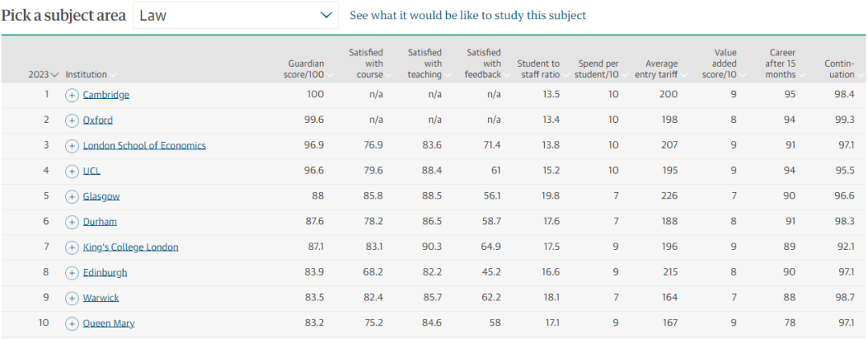Sort by Continuation column header
Viewport: 868px width, 339px height.
839,69
